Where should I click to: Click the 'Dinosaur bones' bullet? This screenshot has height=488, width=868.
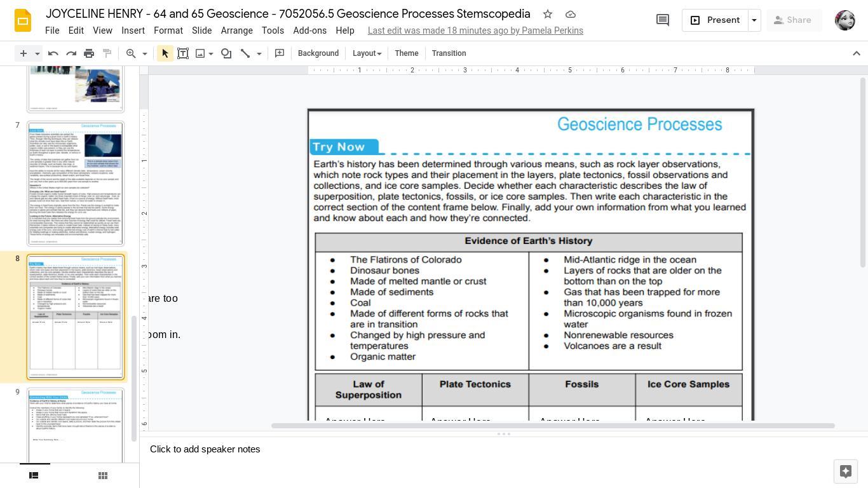click(384, 271)
